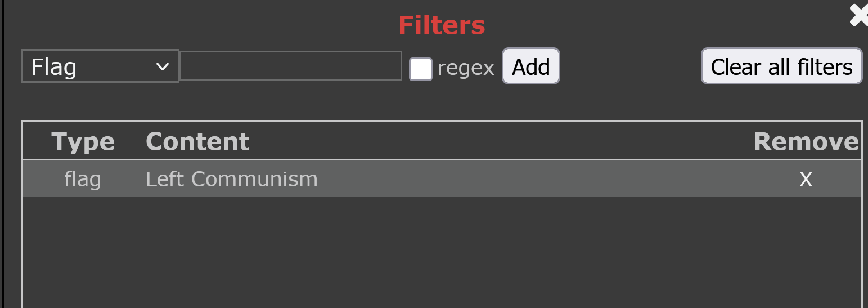Image resolution: width=868 pixels, height=308 pixels.
Task: Click the red Filters heading
Action: click(x=442, y=25)
